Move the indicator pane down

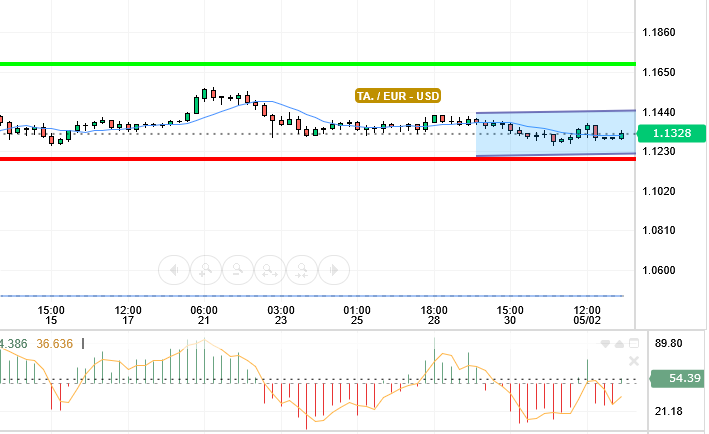(605, 344)
